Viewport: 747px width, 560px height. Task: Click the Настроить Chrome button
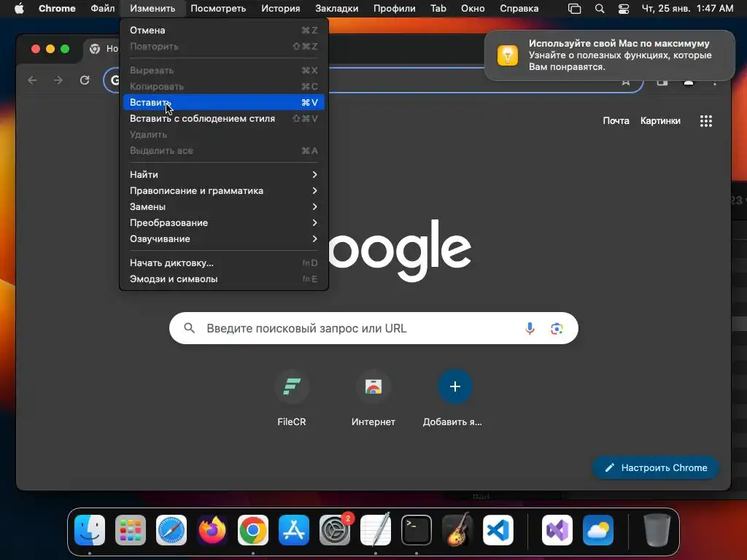656,467
